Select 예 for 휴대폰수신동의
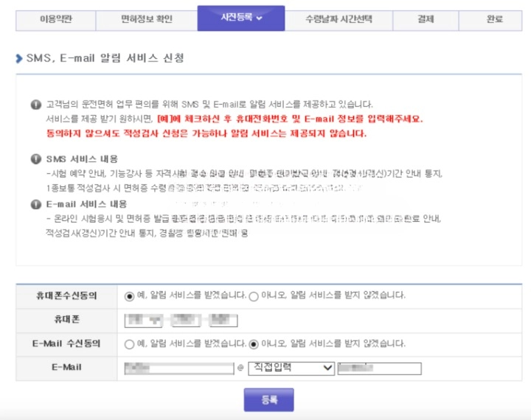Viewport: 531px width, 420px height. [129, 296]
